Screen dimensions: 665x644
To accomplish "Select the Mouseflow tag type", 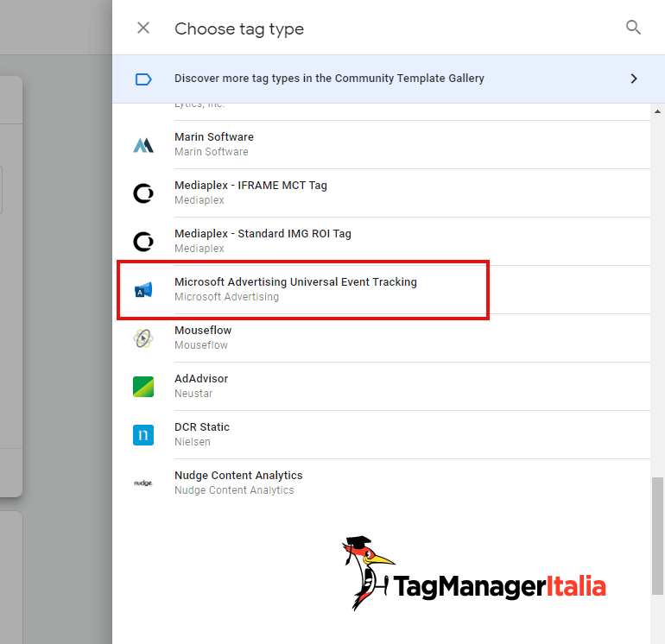I will click(x=381, y=338).
